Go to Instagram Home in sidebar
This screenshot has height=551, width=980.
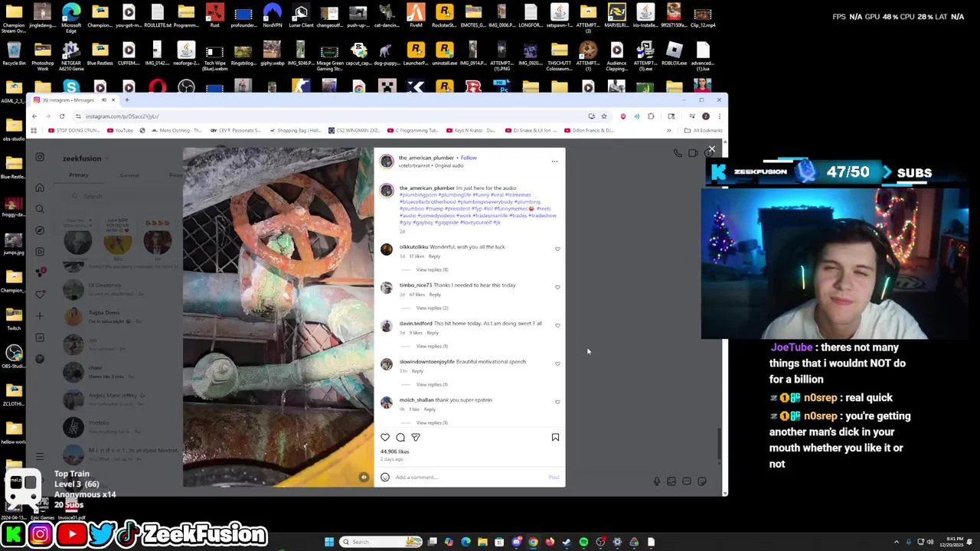40,187
